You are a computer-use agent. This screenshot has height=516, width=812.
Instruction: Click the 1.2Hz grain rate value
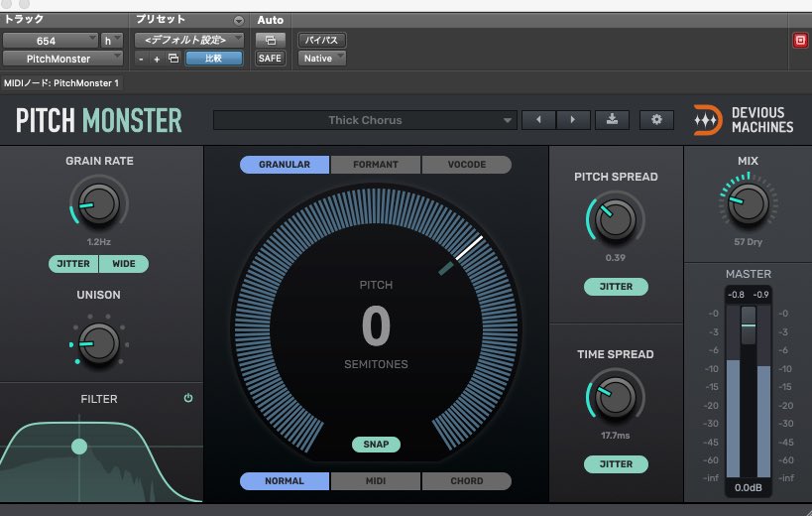coord(98,242)
